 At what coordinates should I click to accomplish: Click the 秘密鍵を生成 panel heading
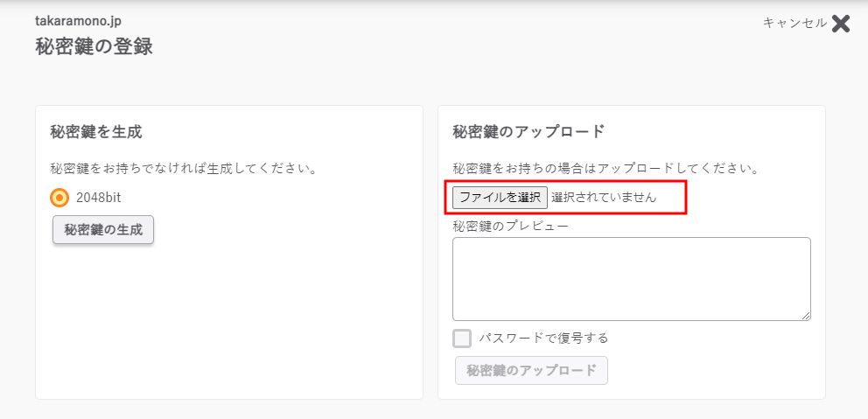coord(96,132)
